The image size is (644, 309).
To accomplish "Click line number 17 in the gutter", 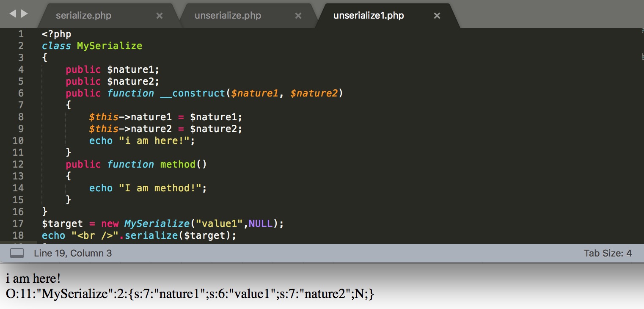I will pos(18,223).
